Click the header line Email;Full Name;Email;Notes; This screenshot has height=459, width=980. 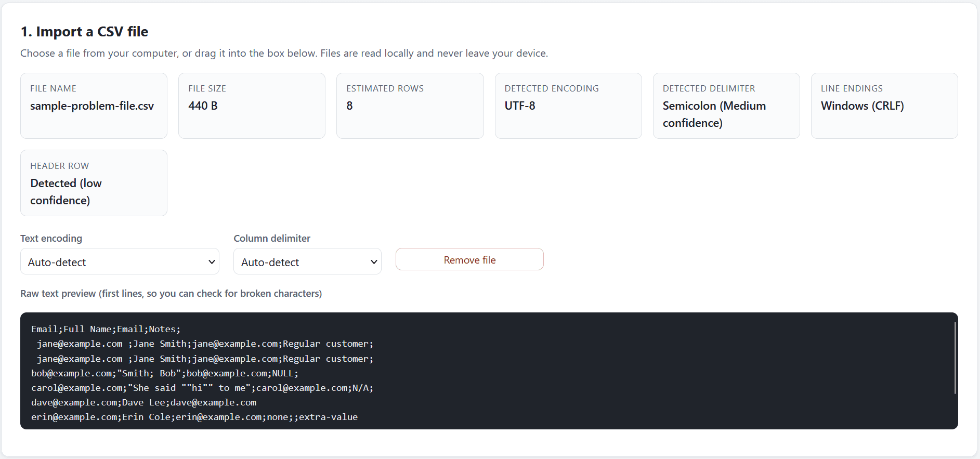(106, 329)
